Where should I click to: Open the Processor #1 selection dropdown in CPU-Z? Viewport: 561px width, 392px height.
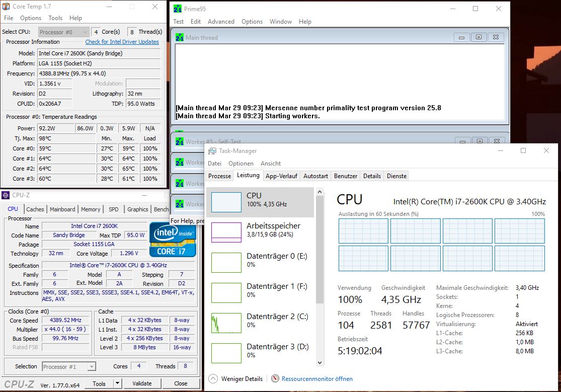tap(69, 366)
